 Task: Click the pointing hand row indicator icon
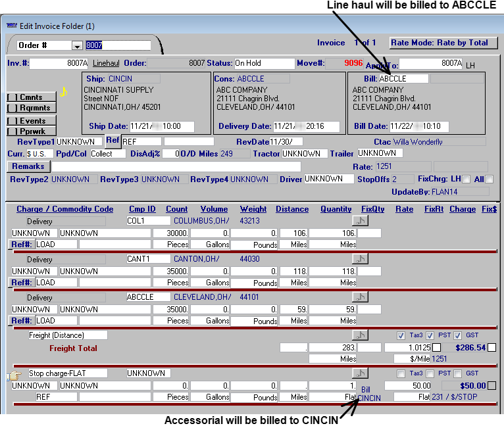click(x=14, y=375)
